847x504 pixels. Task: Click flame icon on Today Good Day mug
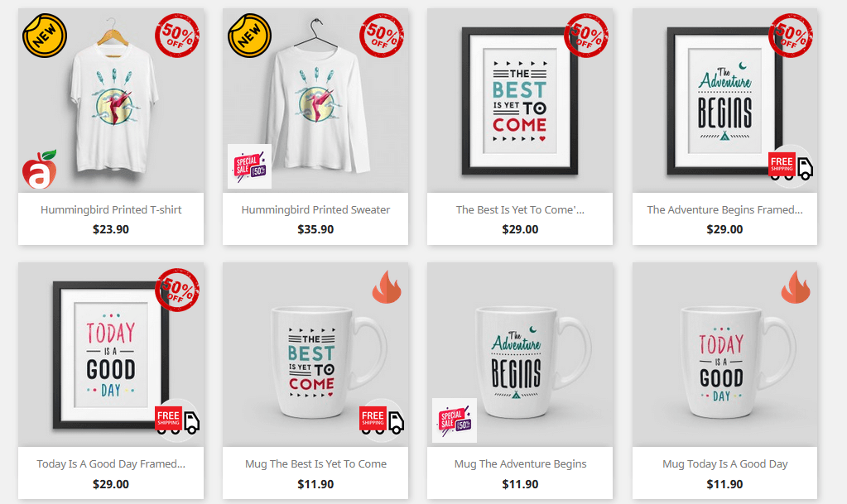796,287
